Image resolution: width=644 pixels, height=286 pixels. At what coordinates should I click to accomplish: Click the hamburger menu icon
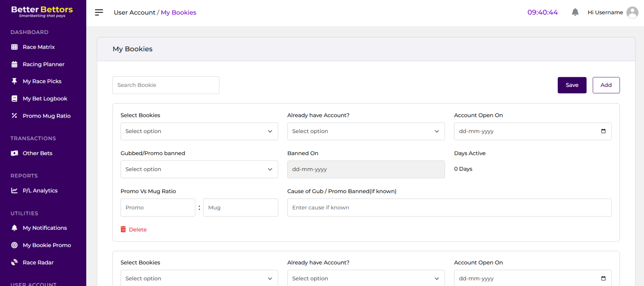click(99, 13)
